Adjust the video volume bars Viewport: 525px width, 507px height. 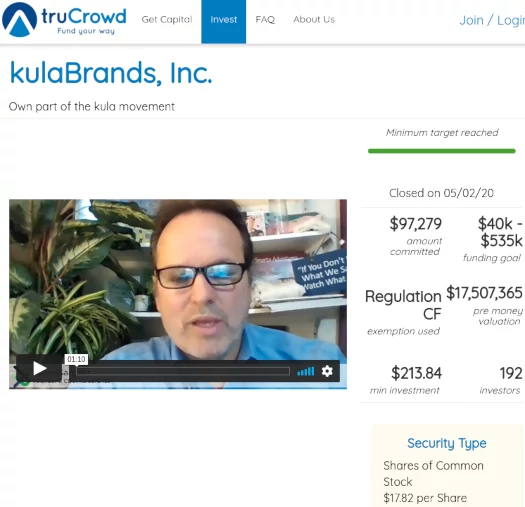click(x=305, y=371)
